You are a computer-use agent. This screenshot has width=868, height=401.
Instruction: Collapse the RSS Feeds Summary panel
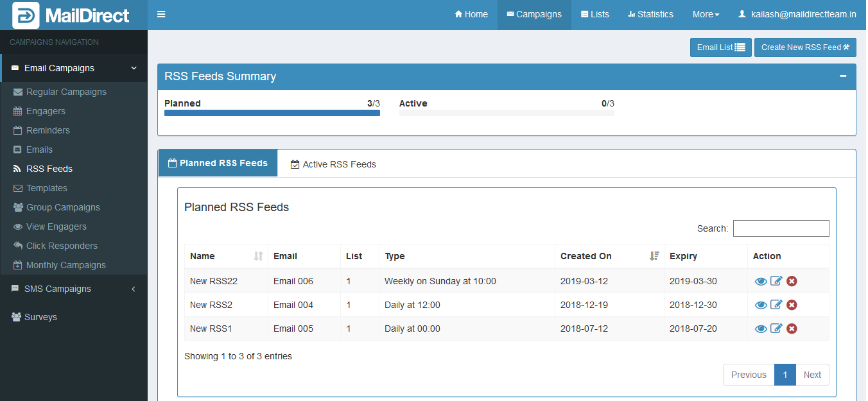pos(843,76)
